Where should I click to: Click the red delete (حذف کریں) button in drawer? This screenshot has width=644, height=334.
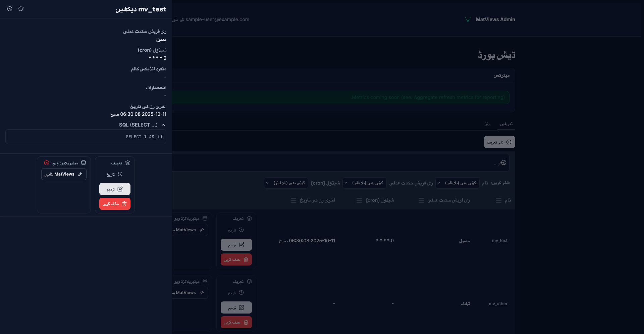tap(115, 204)
